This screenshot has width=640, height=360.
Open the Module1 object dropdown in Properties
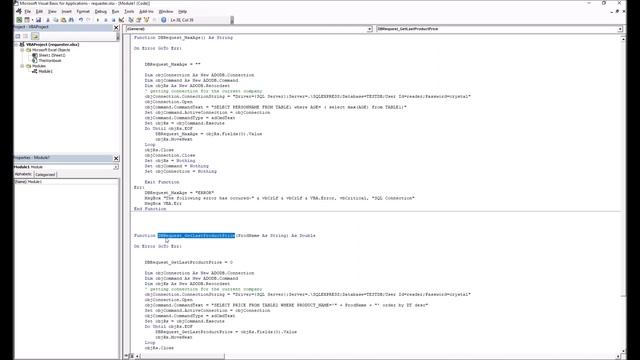116,167
